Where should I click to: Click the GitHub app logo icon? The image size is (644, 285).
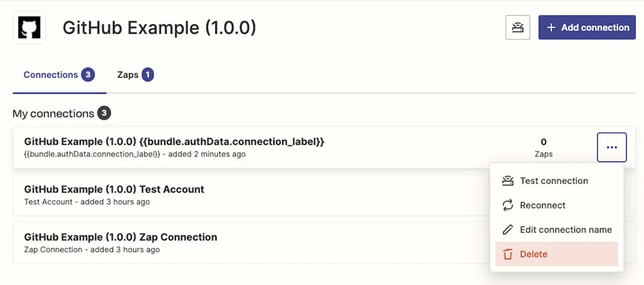[29, 27]
